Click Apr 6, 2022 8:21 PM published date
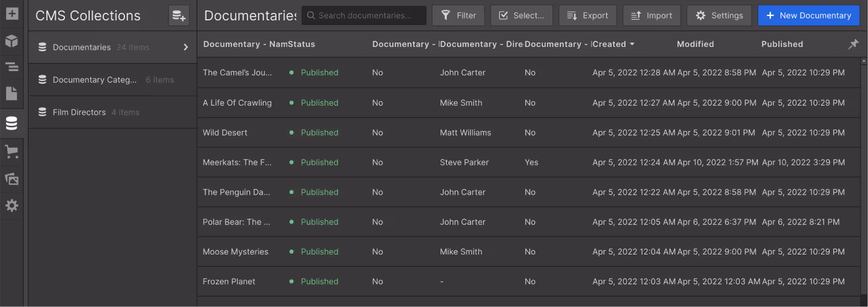Viewport: 868px width, 307px height. [x=801, y=222]
